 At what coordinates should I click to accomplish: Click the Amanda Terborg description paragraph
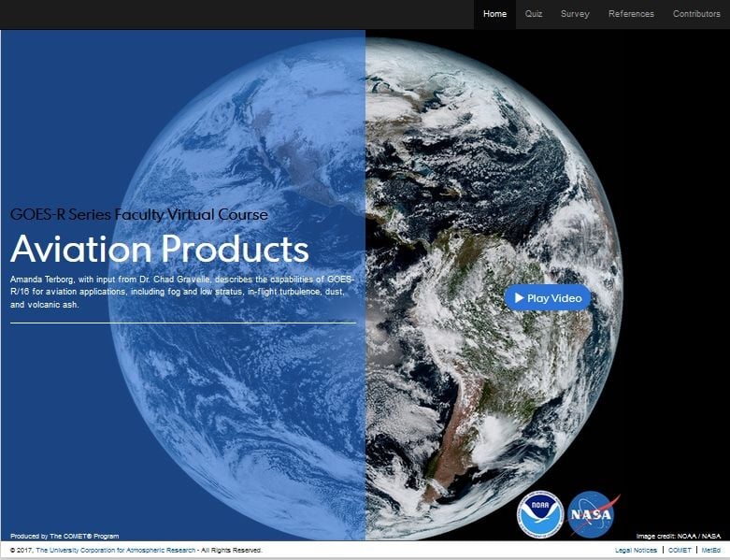point(182,292)
